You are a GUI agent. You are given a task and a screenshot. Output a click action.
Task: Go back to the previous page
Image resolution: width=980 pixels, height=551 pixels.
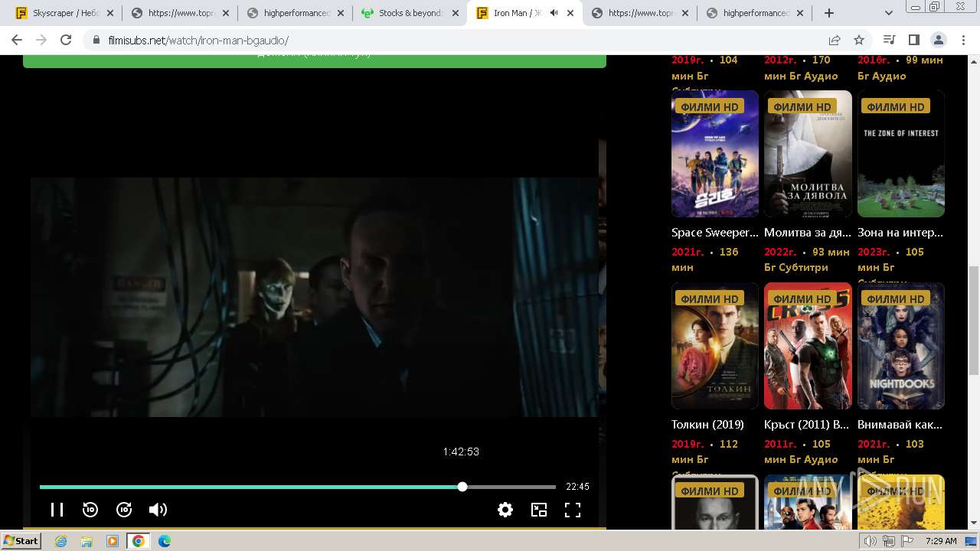[17, 40]
